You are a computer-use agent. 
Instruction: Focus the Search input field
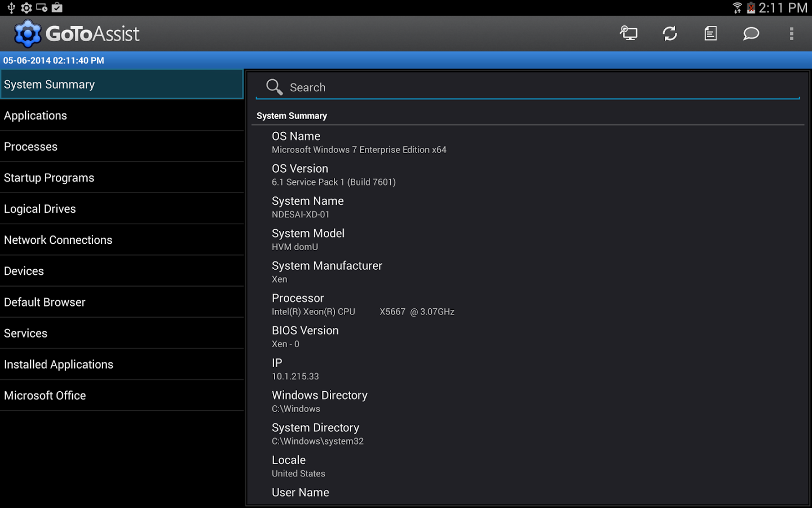(x=528, y=87)
